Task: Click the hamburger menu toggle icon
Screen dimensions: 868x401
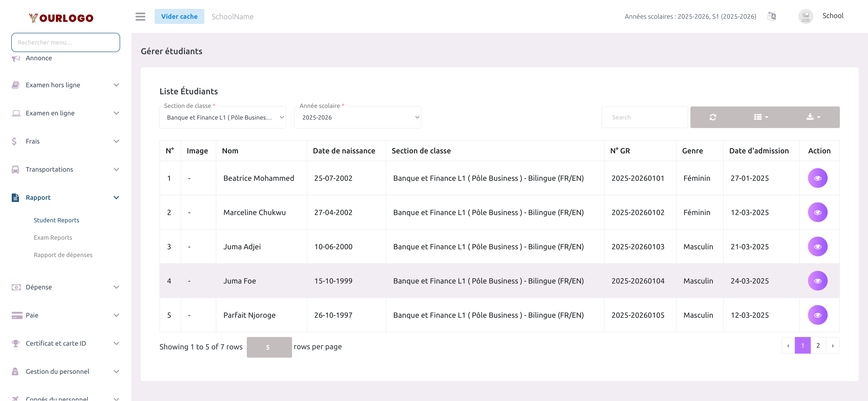Action: [140, 16]
